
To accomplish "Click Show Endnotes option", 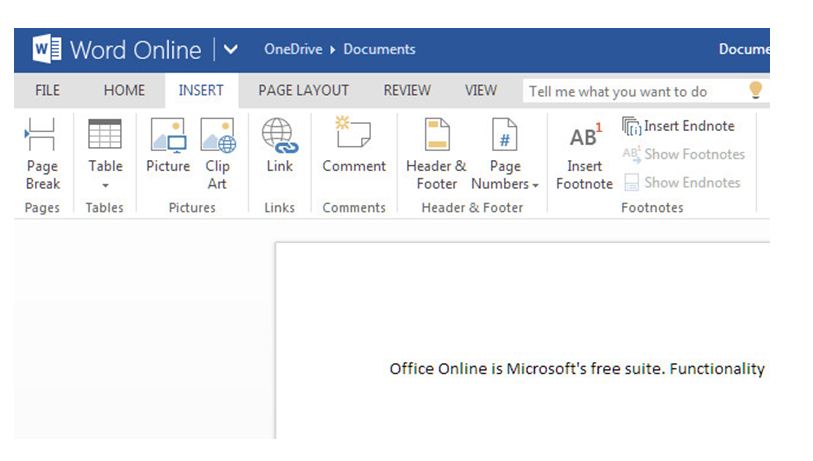I will [682, 183].
